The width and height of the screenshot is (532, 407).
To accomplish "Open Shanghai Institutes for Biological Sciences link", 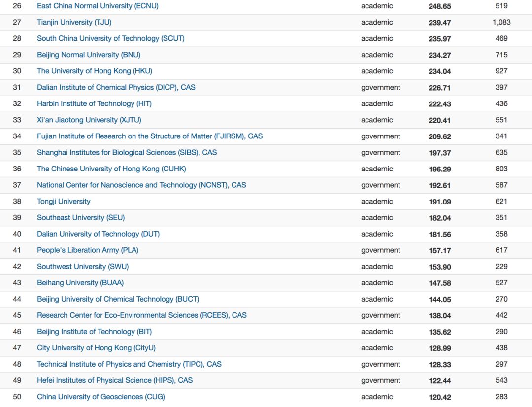I will (127, 153).
